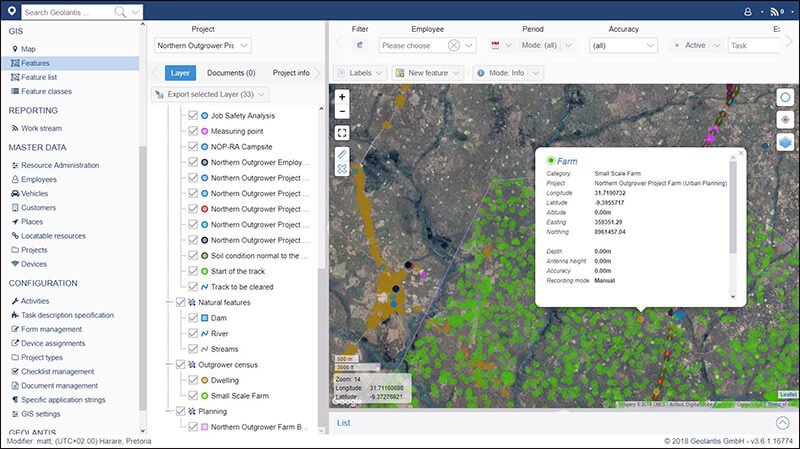
Task: Click the Farm popup scrollbar
Action: [733, 206]
